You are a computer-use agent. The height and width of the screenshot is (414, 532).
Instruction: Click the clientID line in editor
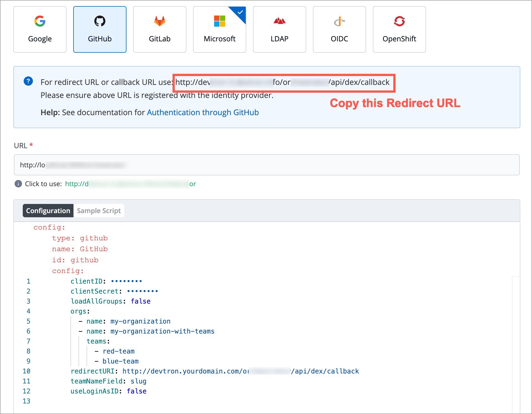106,281
